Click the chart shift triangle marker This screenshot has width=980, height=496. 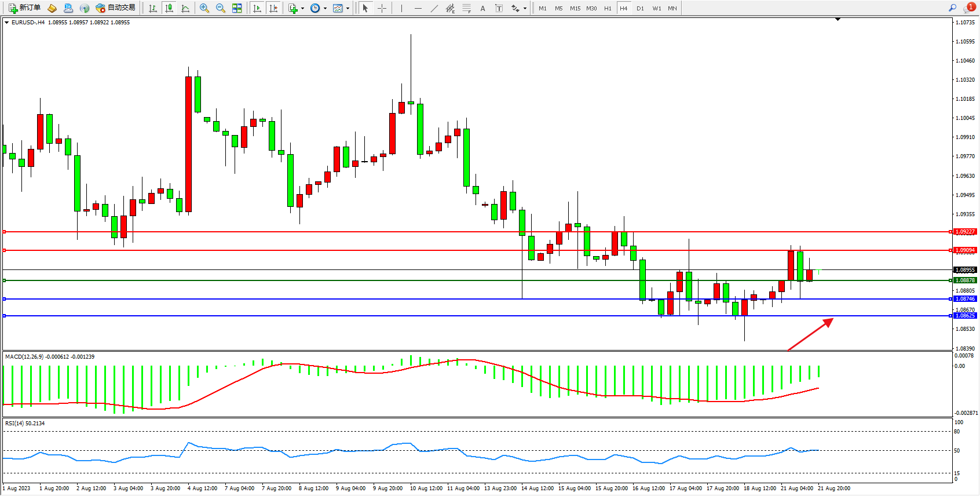point(838,20)
